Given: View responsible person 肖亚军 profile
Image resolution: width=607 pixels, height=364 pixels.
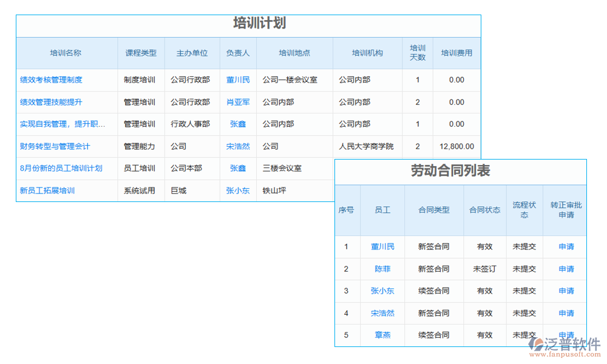Looking at the screenshot, I should (238, 102).
